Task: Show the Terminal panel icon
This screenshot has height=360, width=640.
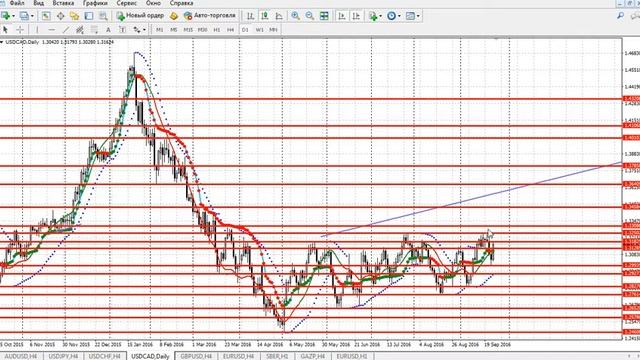Action: (x=89, y=16)
